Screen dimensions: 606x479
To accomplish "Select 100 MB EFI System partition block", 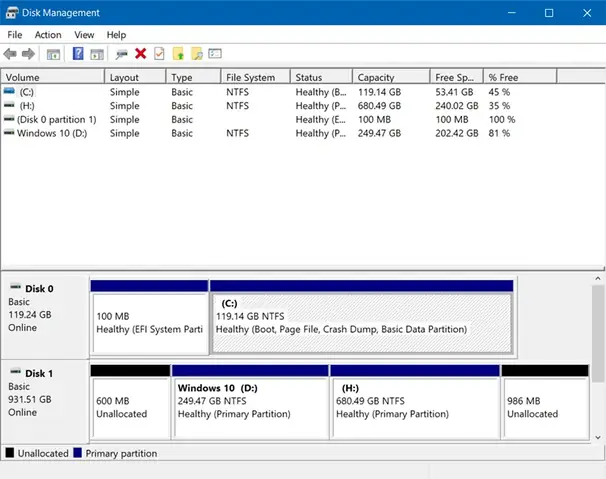I will click(150, 318).
